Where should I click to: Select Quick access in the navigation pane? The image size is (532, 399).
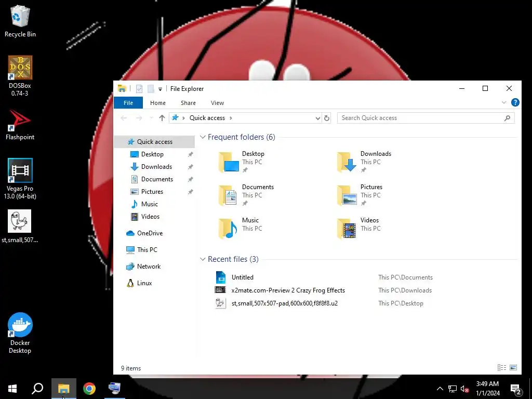tap(154, 142)
